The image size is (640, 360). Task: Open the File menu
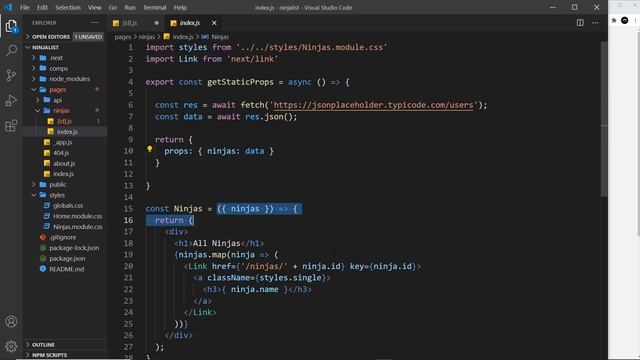pos(24,7)
